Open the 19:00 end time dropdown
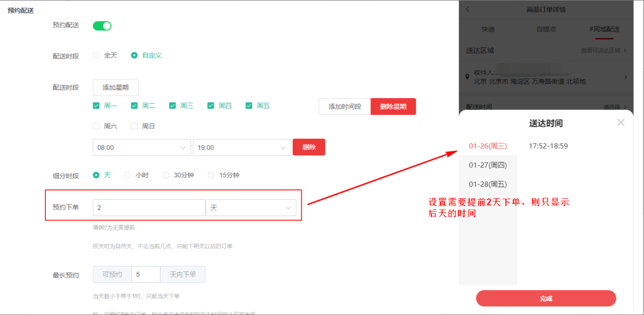This screenshot has width=644, height=315. pyautogui.click(x=241, y=148)
